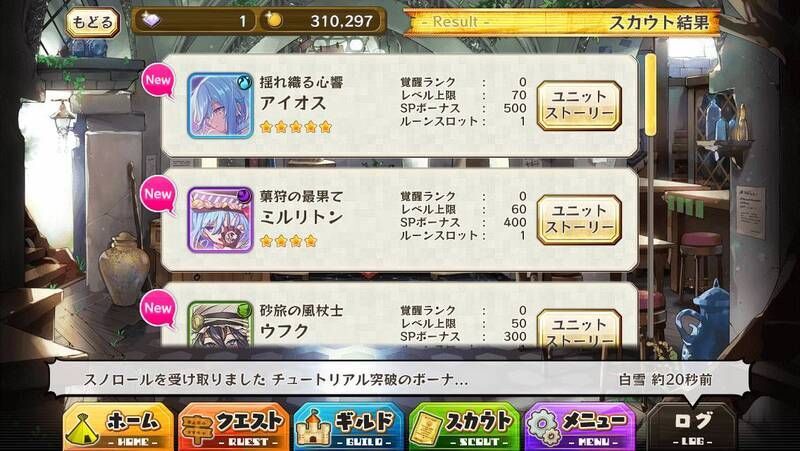Viewport: 800px width, 451px height.
Task: Click the yellow results scrollbar thumb
Action: pos(651,95)
